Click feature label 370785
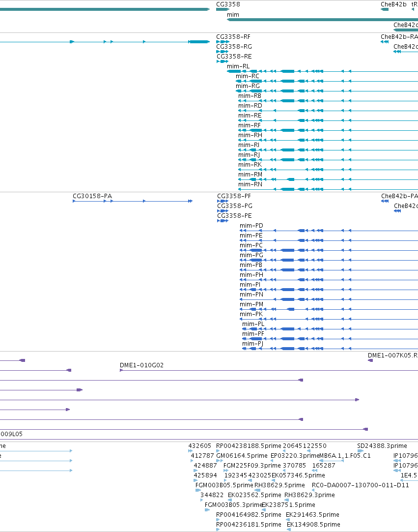 (294, 466)
